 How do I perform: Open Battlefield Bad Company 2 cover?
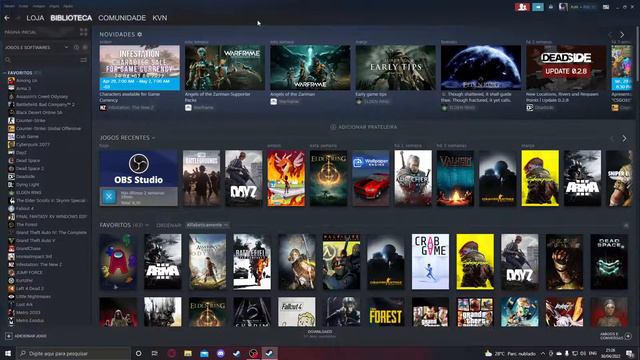click(x=252, y=262)
